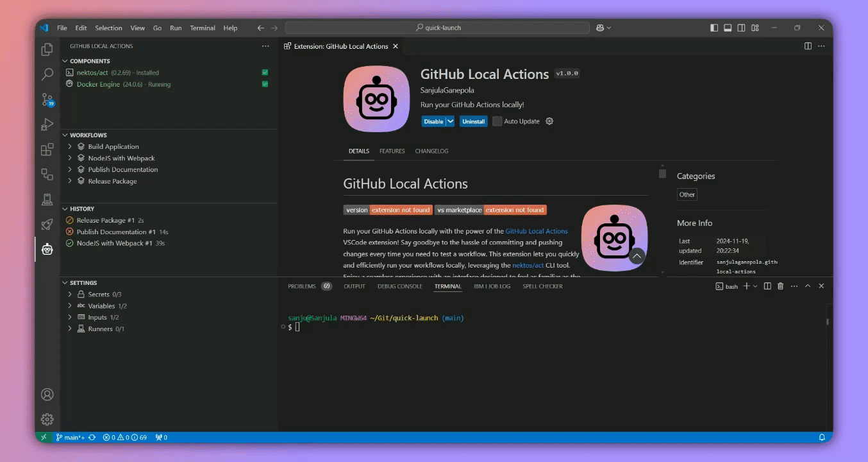The width and height of the screenshot is (868, 462).
Task: Toggle the nektos/act installed check
Action: [x=264, y=73]
